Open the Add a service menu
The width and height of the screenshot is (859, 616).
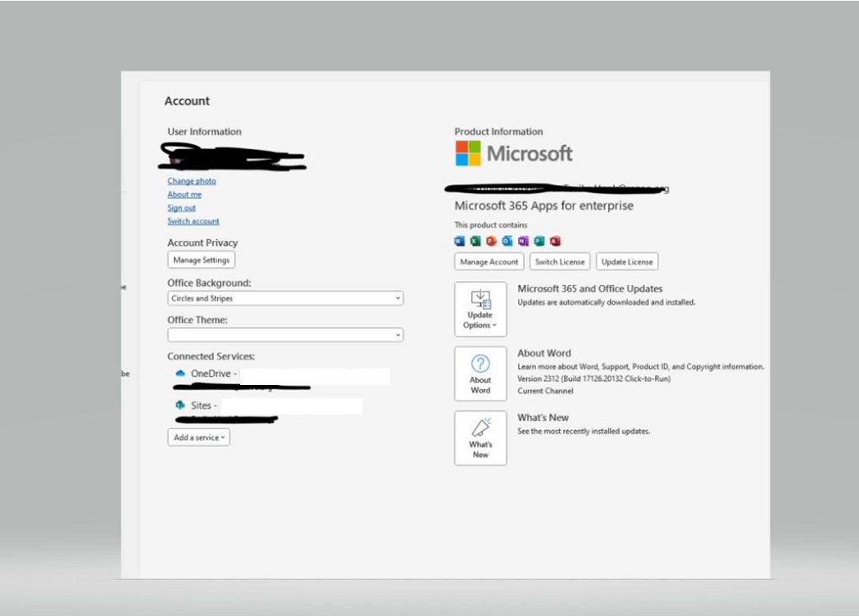(x=199, y=437)
